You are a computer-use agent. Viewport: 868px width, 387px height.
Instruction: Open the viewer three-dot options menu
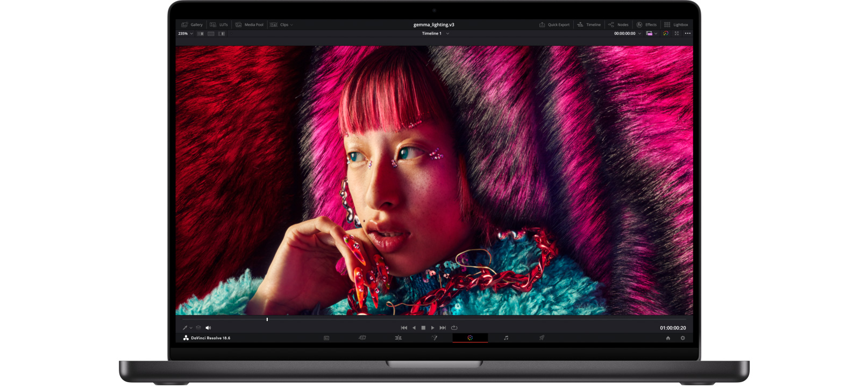pyautogui.click(x=687, y=33)
